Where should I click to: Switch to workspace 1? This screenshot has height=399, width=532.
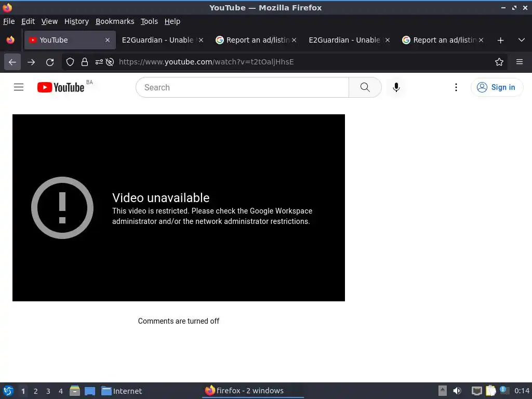23,391
